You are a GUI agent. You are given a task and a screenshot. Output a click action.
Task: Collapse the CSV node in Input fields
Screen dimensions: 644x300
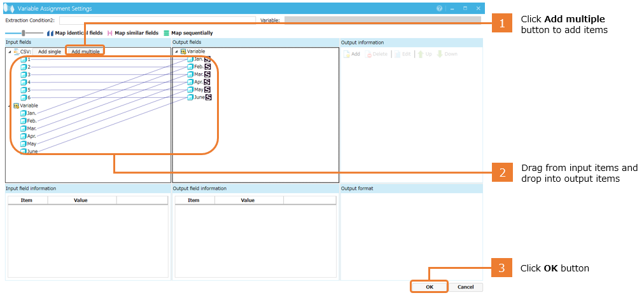(x=9, y=52)
